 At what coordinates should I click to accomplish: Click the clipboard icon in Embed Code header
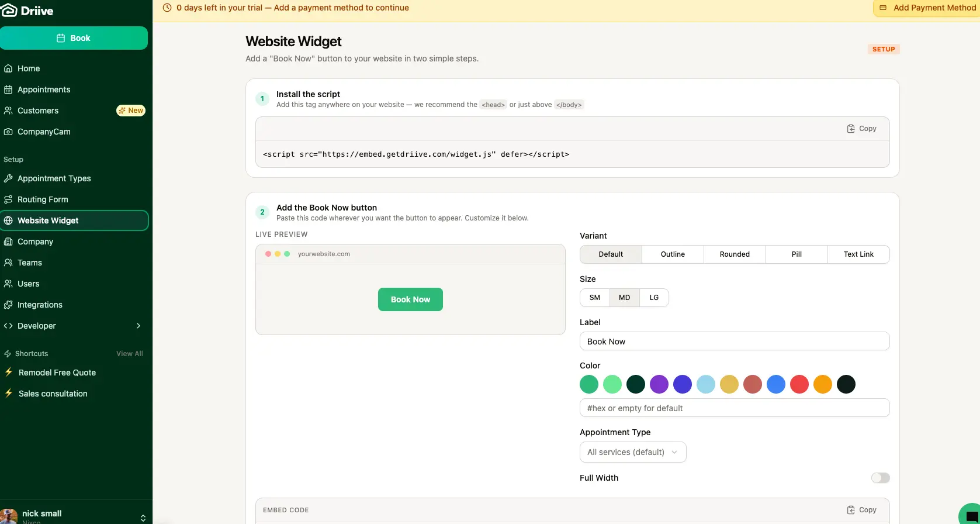[851, 510]
